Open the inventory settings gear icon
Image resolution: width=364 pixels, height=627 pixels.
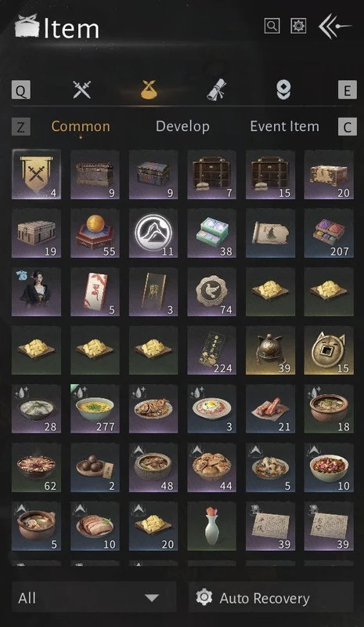point(298,27)
